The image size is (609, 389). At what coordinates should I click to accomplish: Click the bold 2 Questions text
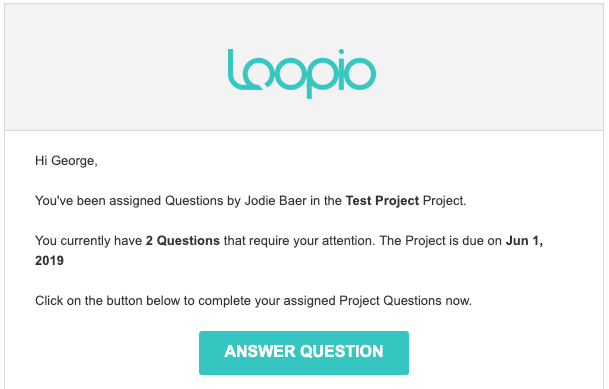pyautogui.click(x=183, y=241)
